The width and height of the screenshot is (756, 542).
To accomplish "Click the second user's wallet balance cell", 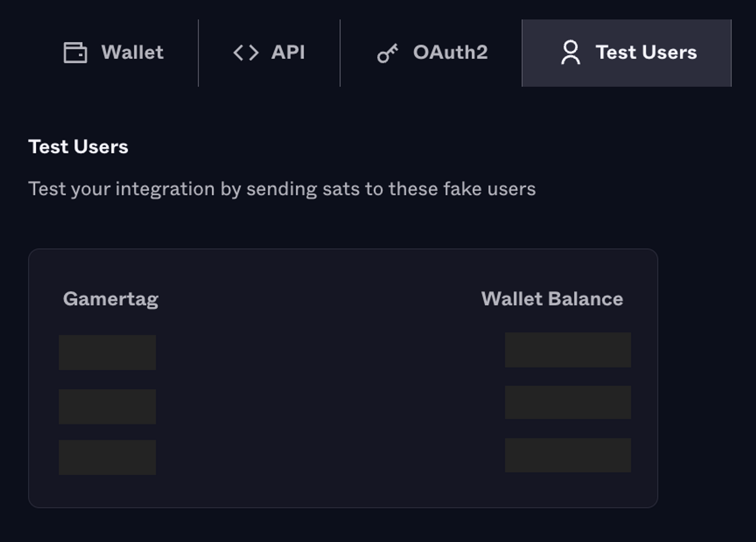I will tap(568, 403).
